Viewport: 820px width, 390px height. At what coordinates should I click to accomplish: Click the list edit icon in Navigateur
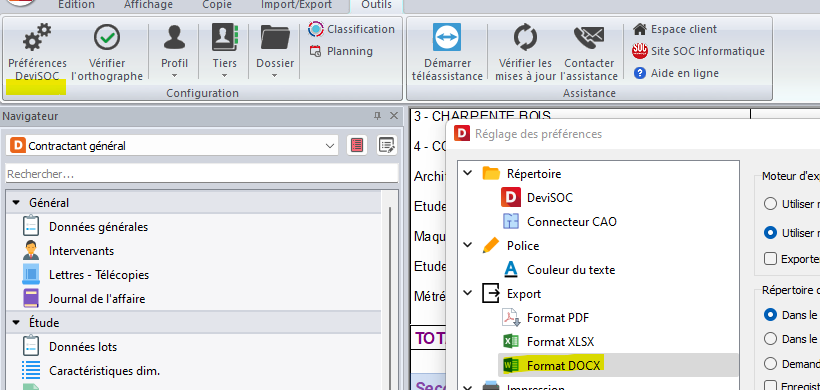click(387, 146)
